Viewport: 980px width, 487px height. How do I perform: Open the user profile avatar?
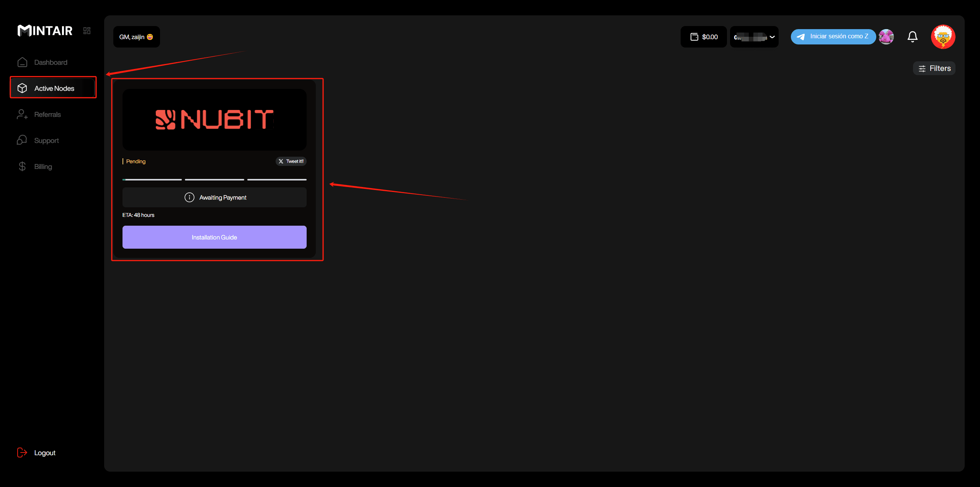coord(943,37)
